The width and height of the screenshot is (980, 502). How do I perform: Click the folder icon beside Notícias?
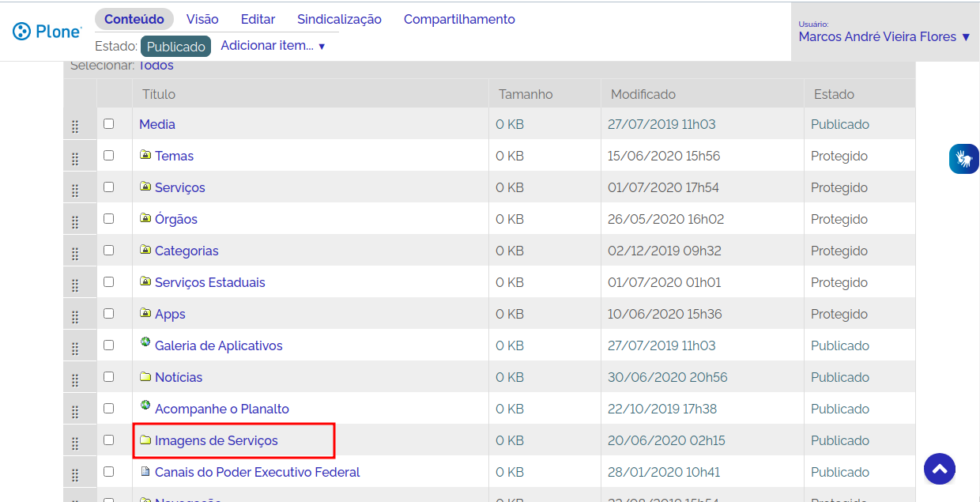click(145, 376)
